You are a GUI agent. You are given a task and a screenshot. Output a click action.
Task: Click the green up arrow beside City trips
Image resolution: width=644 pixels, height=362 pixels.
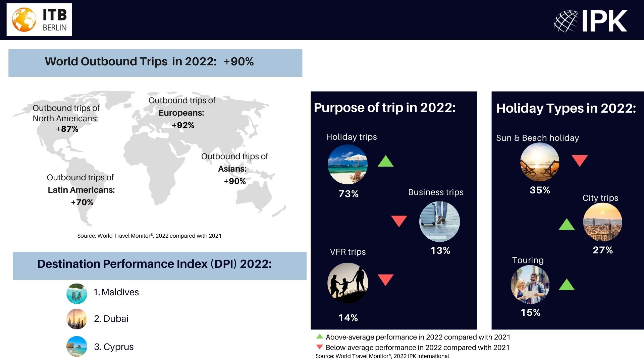(566, 225)
